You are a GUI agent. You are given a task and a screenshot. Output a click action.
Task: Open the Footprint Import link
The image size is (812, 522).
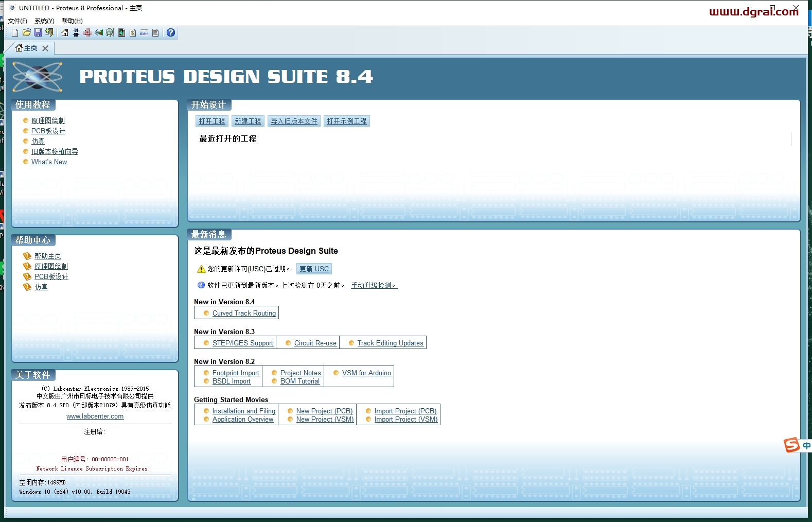[x=236, y=373]
